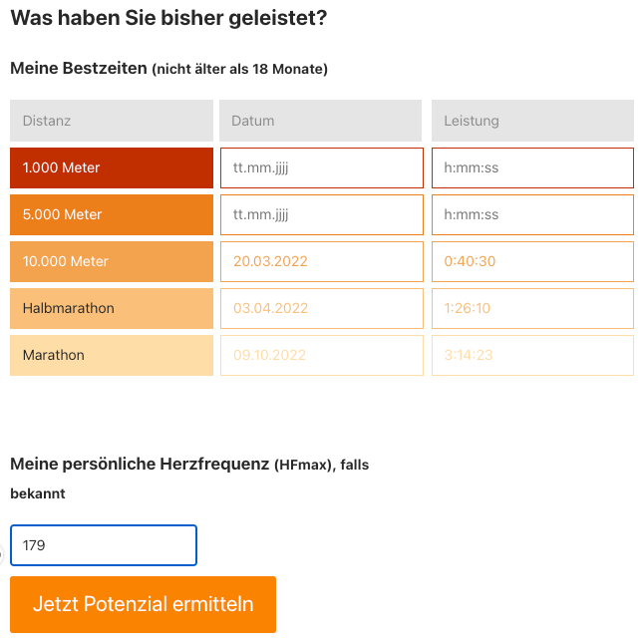Click the Marathon label cell
Viewport: 644px width, 644px height.
(x=112, y=355)
